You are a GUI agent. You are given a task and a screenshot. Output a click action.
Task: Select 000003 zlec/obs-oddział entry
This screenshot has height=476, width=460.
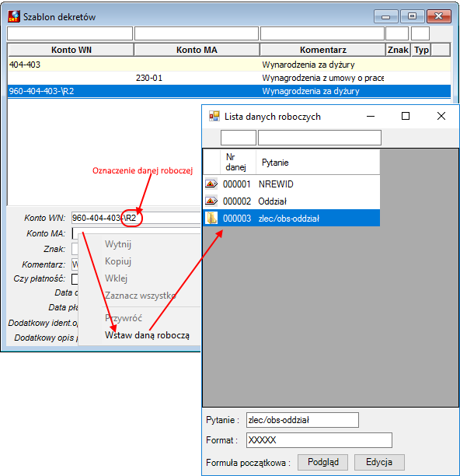[291, 218]
